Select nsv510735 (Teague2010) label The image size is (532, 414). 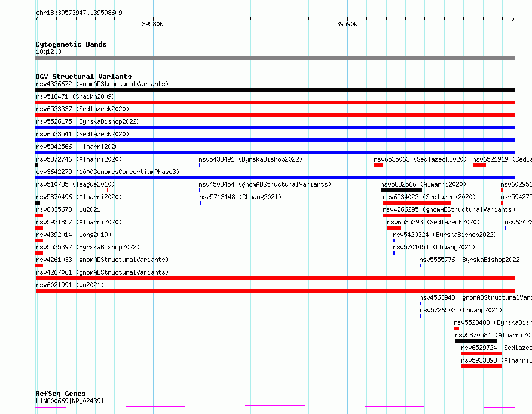pyautogui.click(x=75, y=184)
